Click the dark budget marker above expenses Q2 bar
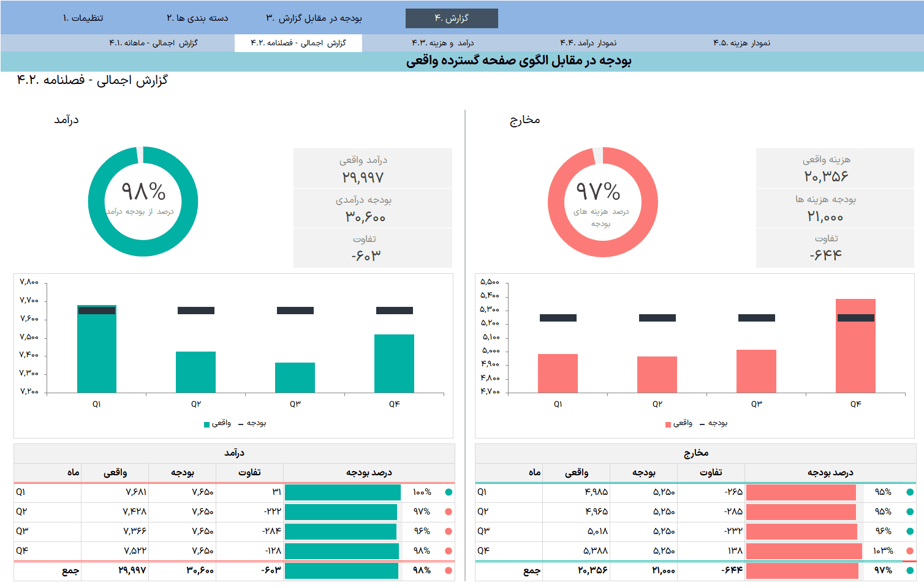The image size is (924, 588). 657,318
